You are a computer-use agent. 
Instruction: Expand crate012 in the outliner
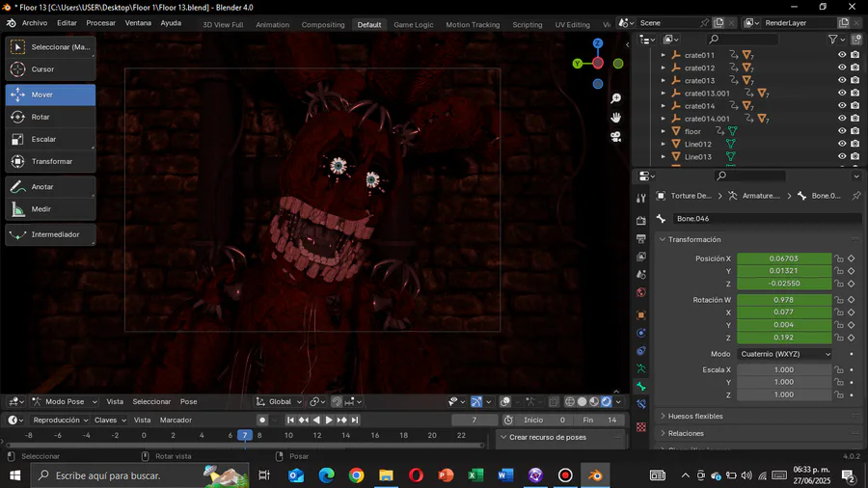click(x=664, y=68)
